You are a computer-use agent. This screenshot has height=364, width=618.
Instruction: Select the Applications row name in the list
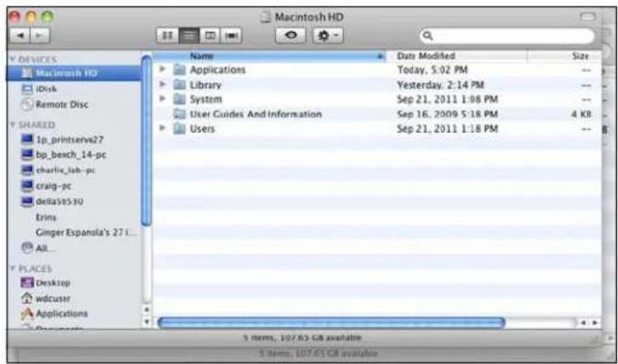tap(218, 70)
